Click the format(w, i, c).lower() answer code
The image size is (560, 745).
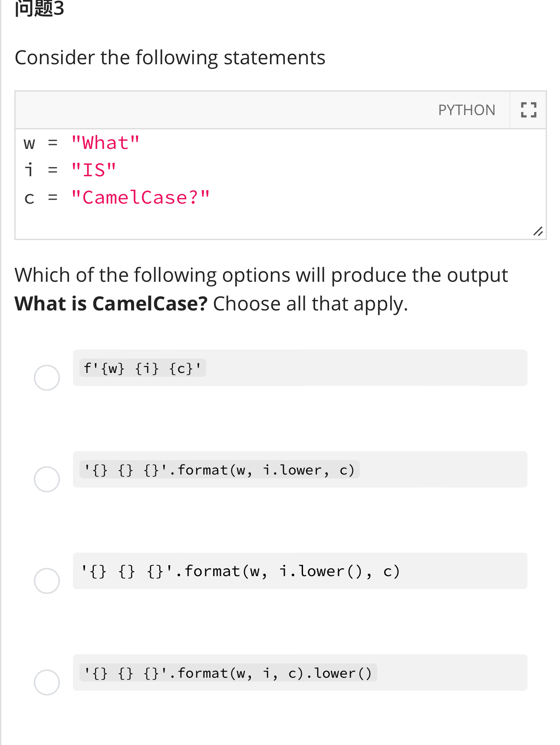[228, 673]
